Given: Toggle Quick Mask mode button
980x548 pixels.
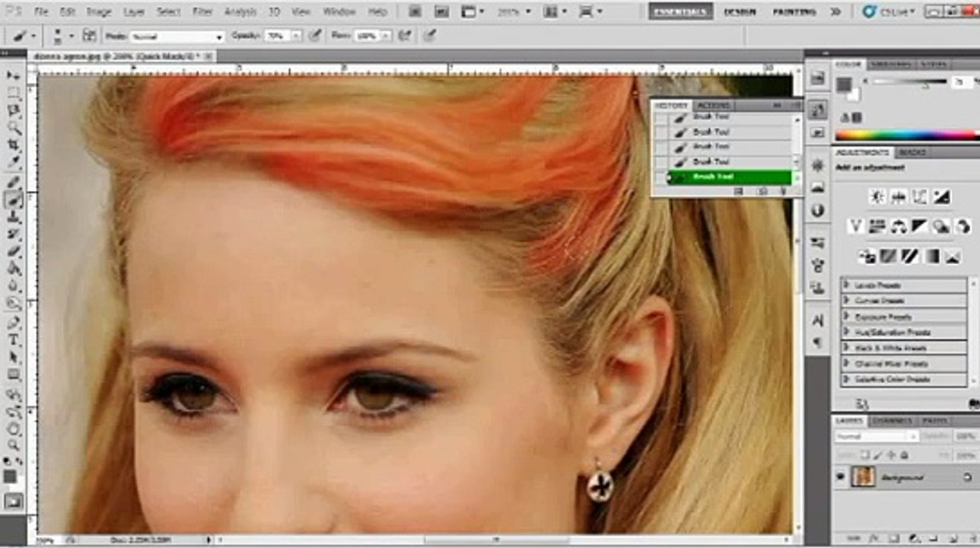Looking at the screenshot, I should tap(12, 501).
